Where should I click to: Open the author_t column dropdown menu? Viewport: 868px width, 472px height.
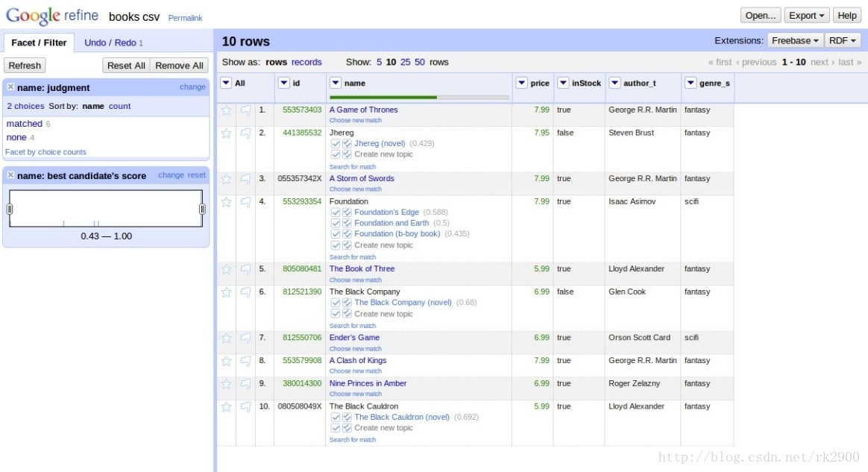[x=614, y=83]
